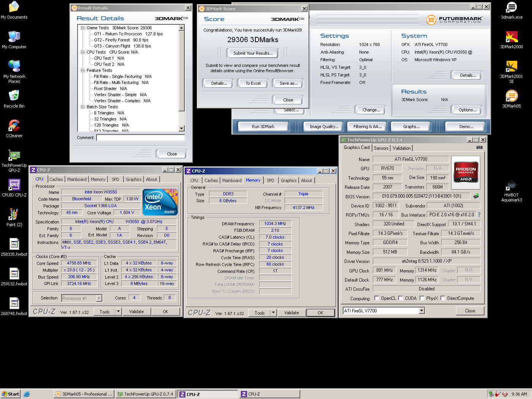The image size is (532, 399).
Task: Switch to 3DMark05 Professional taskbar item
Action: pos(84,394)
